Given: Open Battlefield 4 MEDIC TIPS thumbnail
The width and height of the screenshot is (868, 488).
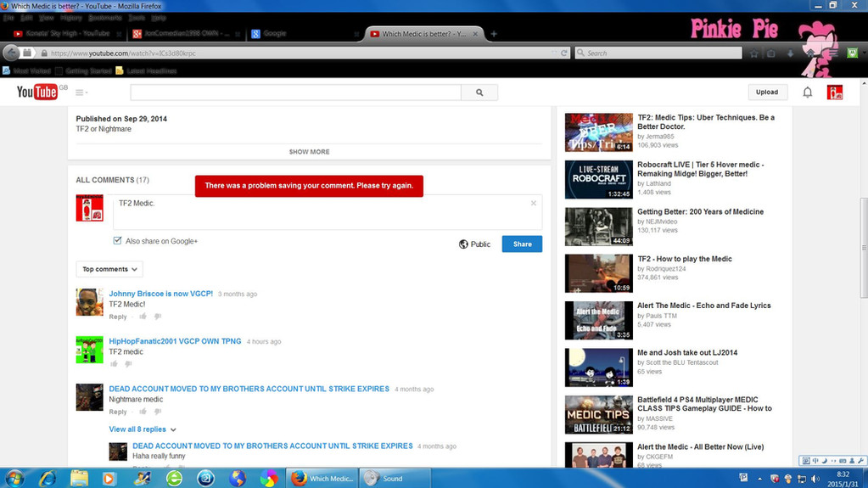Looking at the screenshot, I should [598, 414].
